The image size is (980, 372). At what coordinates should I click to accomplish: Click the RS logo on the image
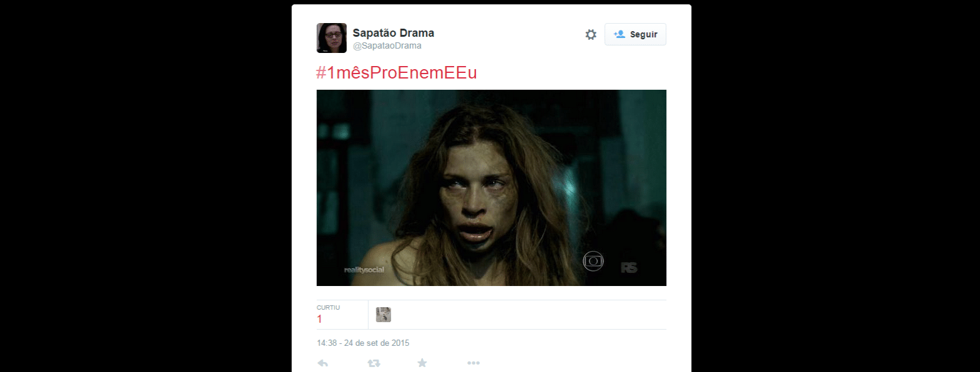pyautogui.click(x=629, y=267)
